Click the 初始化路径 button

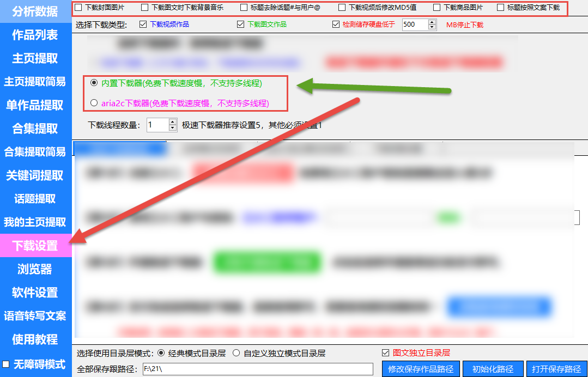tap(493, 369)
